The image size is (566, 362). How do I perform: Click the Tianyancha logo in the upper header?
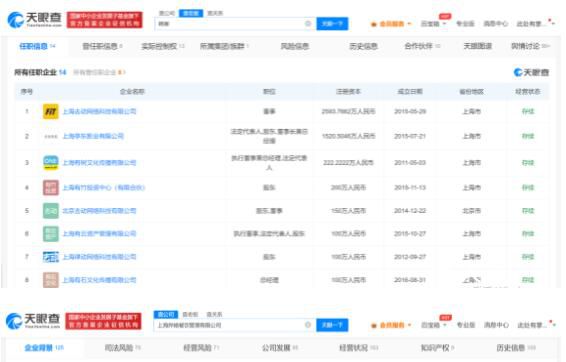point(34,19)
